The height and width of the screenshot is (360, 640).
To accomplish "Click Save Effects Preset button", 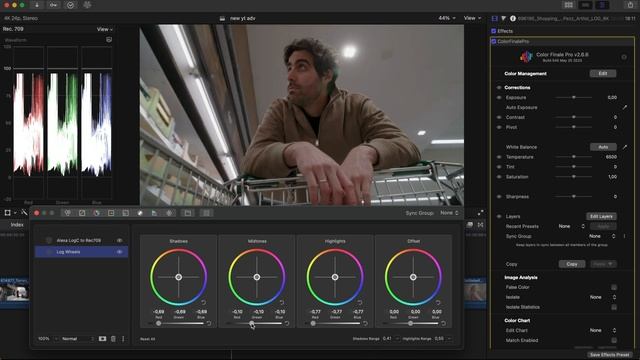I will 609,355.
